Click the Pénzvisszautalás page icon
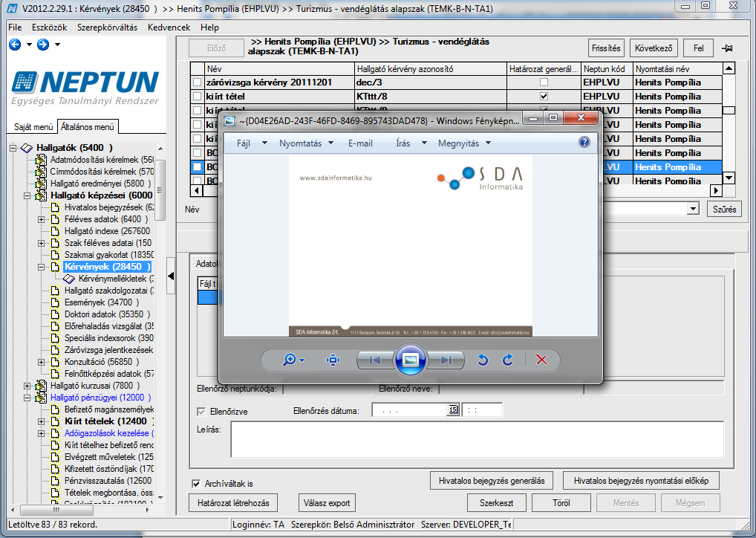Image resolution: width=756 pixels, height=538 pixels. click(x=56, y=481)
